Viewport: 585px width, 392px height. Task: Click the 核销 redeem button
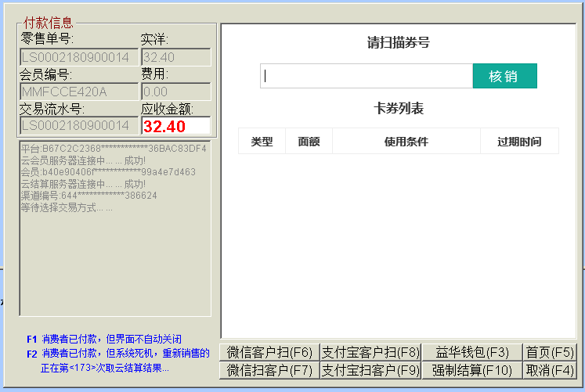pos(504,76)
